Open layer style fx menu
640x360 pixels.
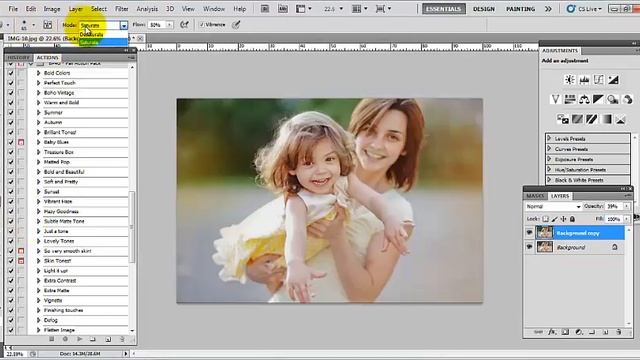(x=552, y=332)
